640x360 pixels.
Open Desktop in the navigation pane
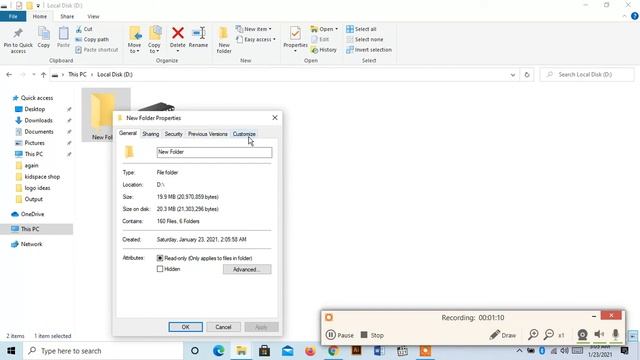(x=35, y=109)
